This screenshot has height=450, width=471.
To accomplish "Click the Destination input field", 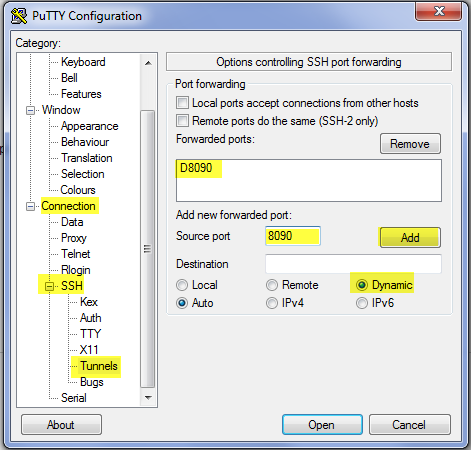I will (353, 264).
